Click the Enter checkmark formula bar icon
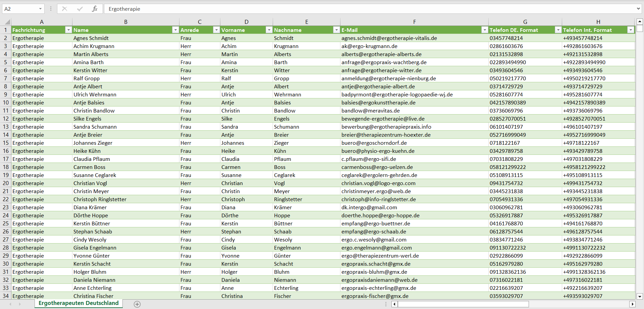Screen dimensions: 644x309 point(80,9)
